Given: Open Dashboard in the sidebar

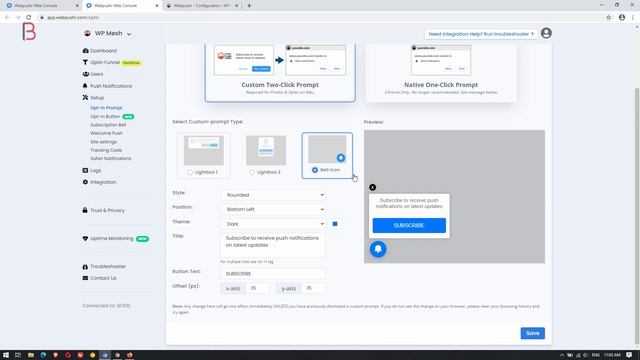Looking at the screenshot, I should tap(103, 51).
